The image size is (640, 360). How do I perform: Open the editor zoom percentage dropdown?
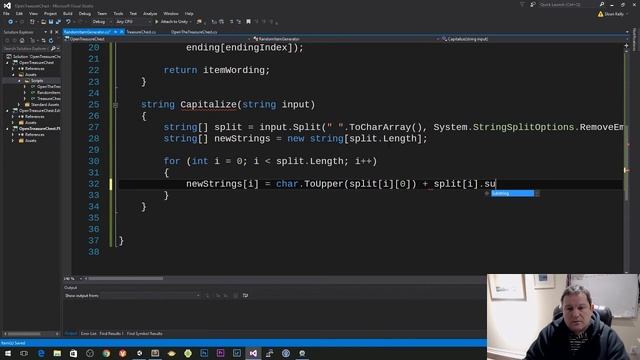pos(73,278)
